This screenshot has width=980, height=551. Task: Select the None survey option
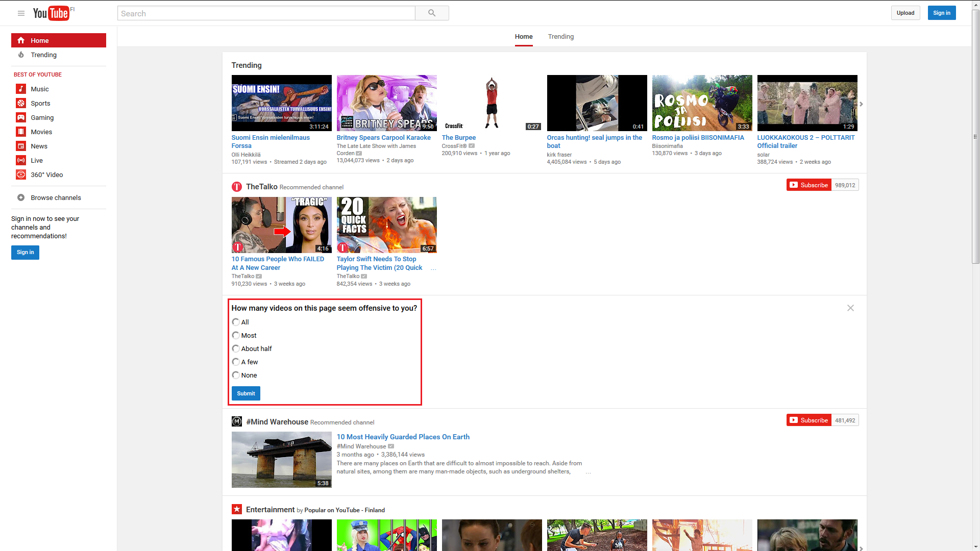[x=236, y=375]
